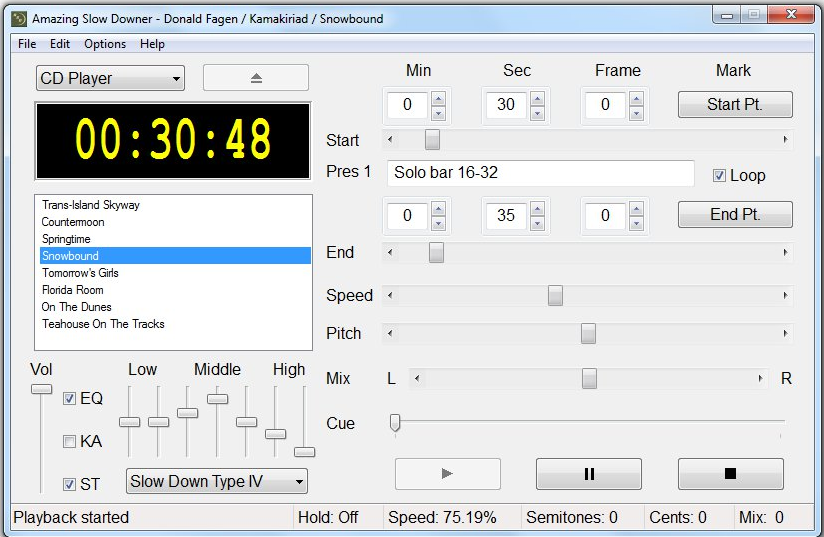Click left arrow of End slider
824x537 pixels.
coord(390,252)
